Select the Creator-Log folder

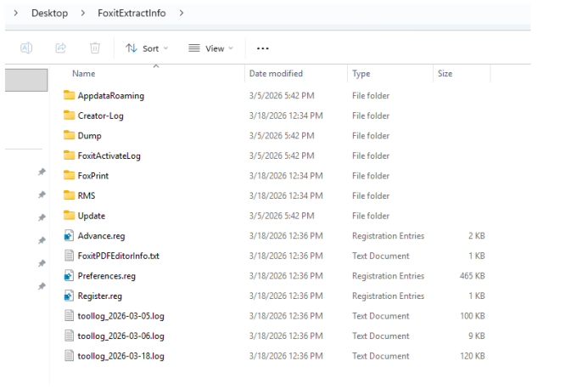(100, 116)
